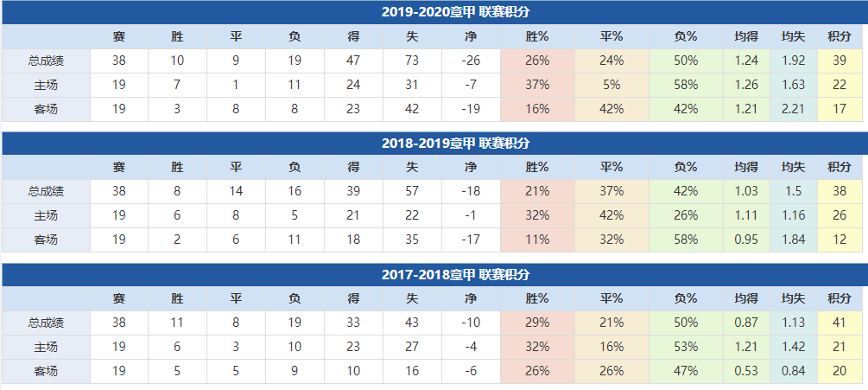Viewport: 868px width, 390px height.
Task: Click the 0.53 均得 cell in 2017-2018 客场 row
Action: [746, 371]
